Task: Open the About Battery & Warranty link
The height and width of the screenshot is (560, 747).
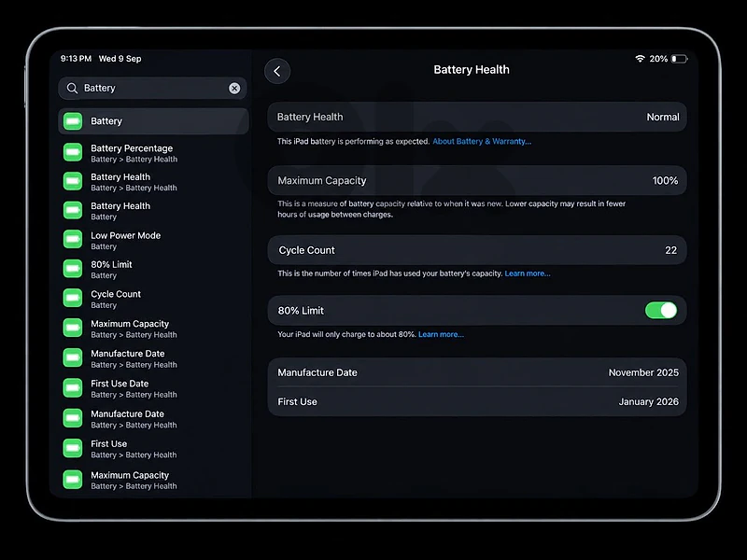Action: 482,142
